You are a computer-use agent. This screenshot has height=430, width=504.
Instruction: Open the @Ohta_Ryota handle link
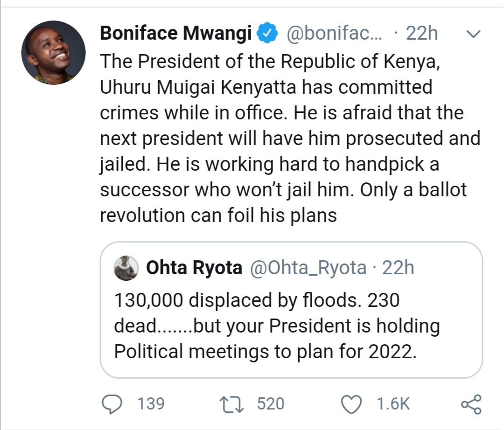pyautogui.click(x=308, y=268)
